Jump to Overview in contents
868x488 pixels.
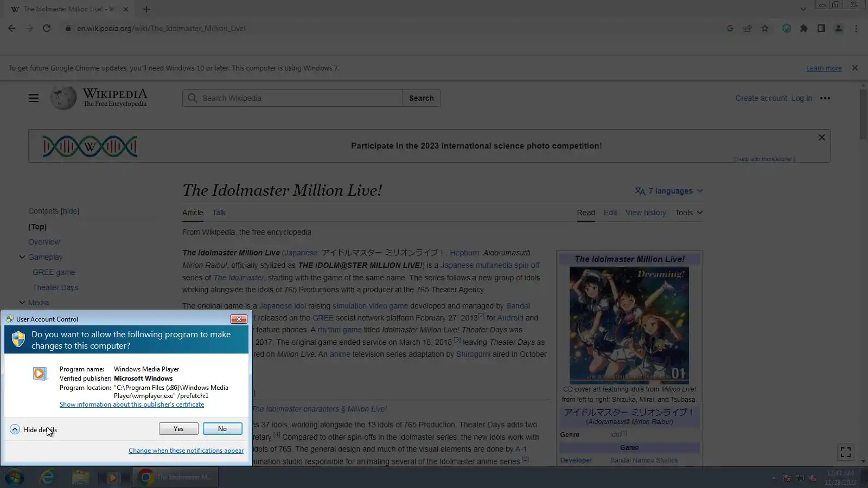pos(44,242)
